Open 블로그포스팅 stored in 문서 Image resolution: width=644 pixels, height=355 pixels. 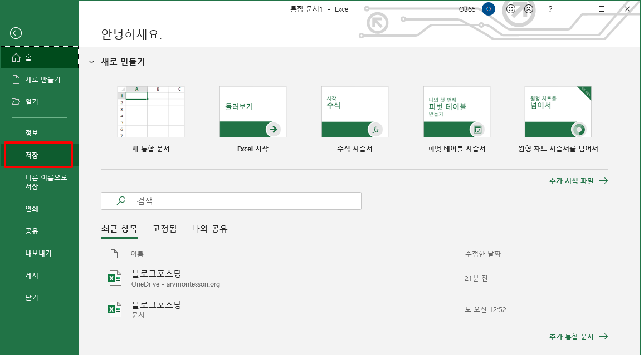coord(354,309)
